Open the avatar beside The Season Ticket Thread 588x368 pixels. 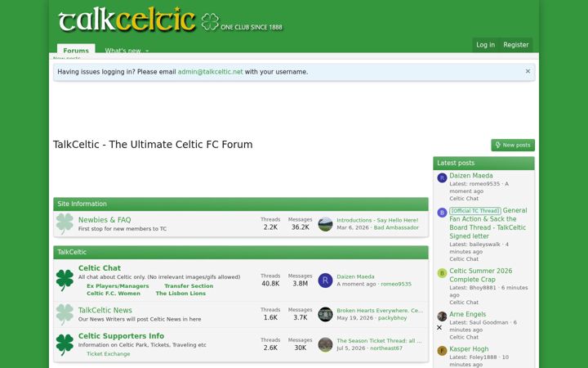point(325,344)
